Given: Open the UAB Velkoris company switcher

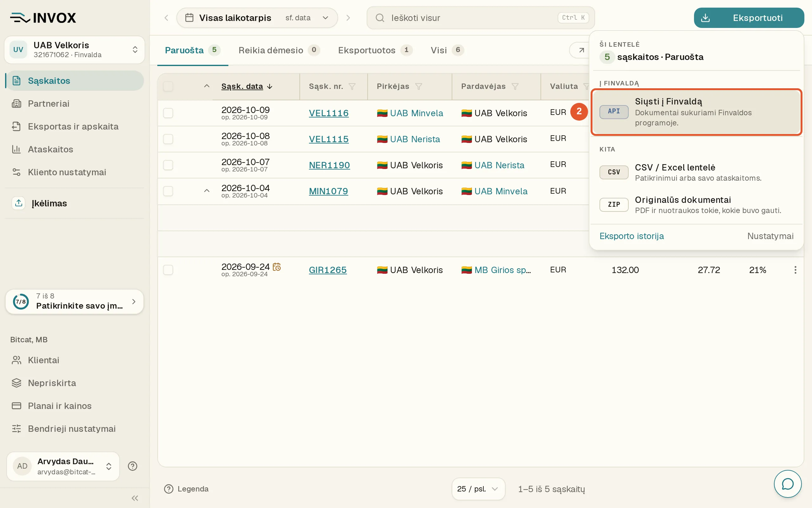Looking at the screenshot, I should 75,50.
